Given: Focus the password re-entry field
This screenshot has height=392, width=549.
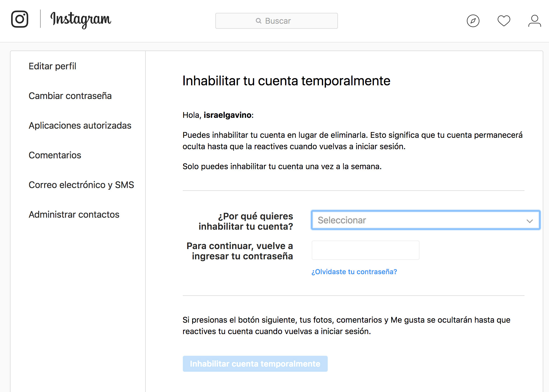Looking at the screenshot, I should coord(365,250).
